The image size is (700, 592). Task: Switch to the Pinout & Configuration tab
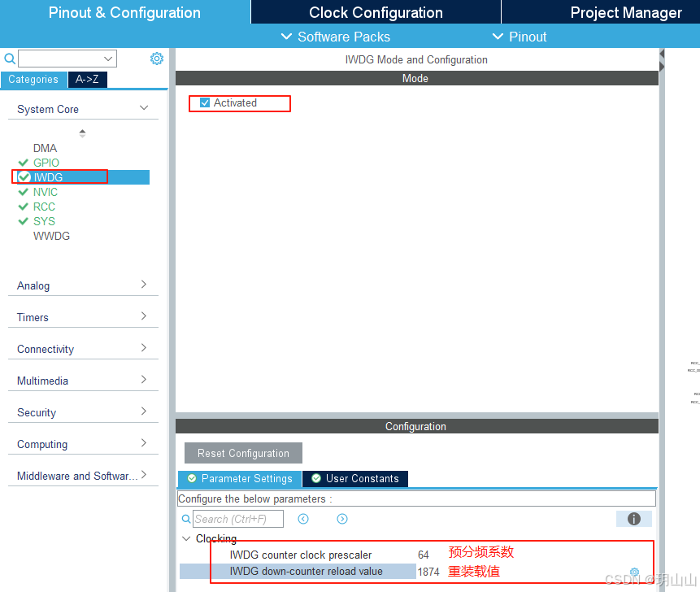[x=124, y=12]
